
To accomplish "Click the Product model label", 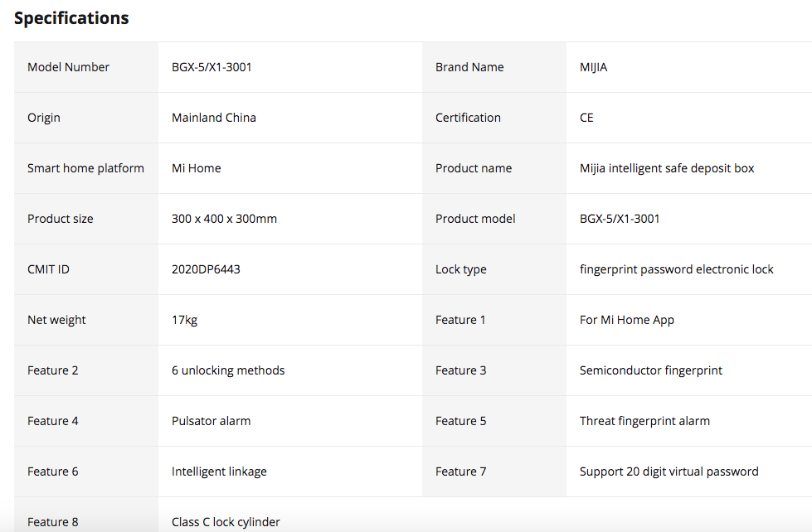I will (x=475, y=219).
